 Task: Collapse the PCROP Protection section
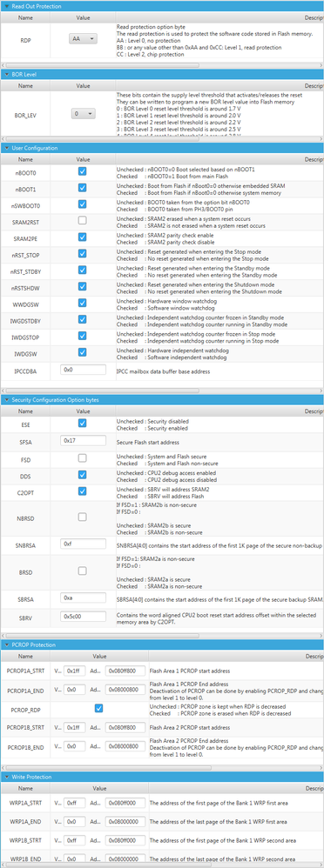(x=6, y=644)
